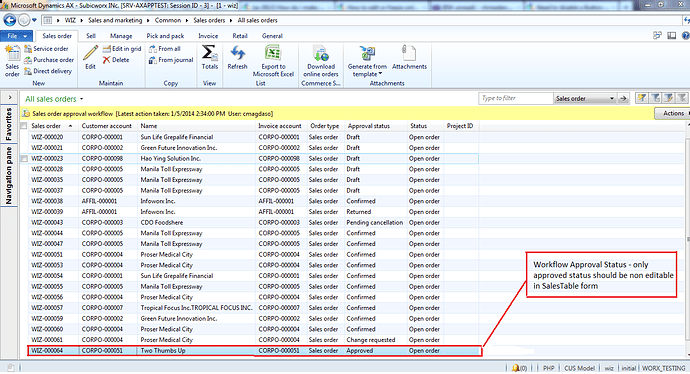Refresh the sales order list
This screenshot has height=374, width=690.
coord(238,57)
